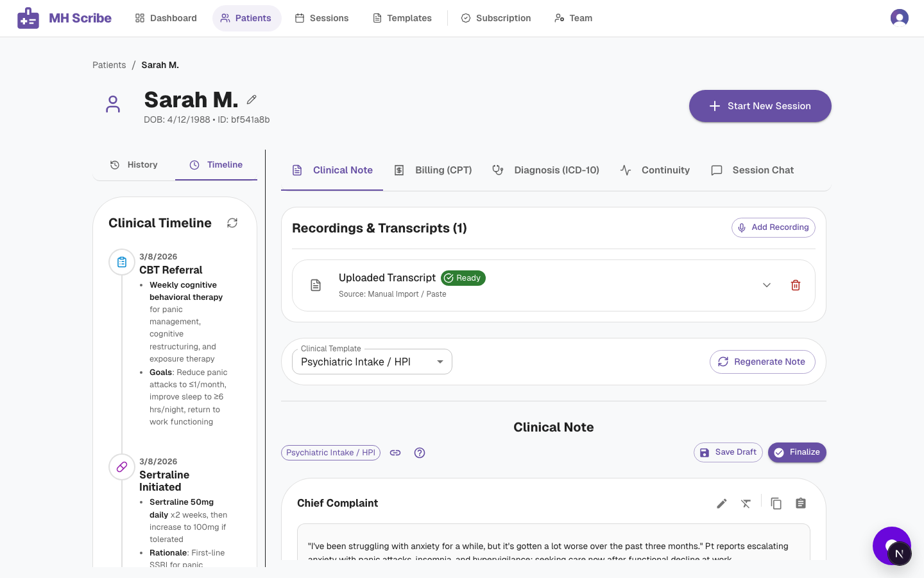Click the DOB and ID line

tap(207, 119)
